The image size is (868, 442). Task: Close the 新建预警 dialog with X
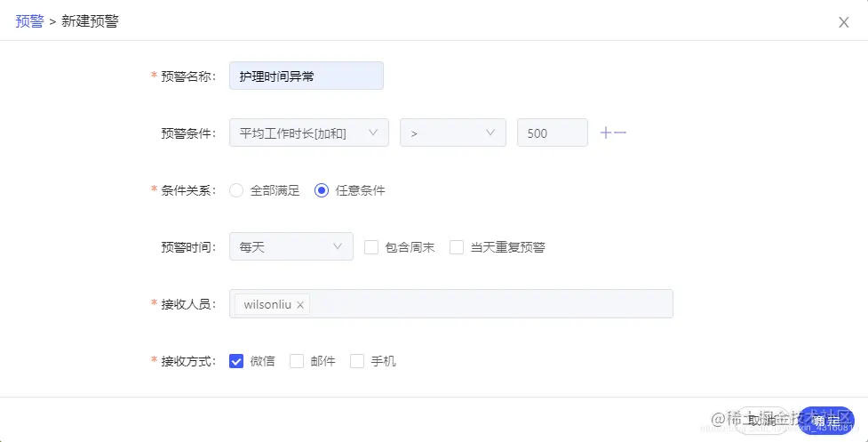(844, 22)
